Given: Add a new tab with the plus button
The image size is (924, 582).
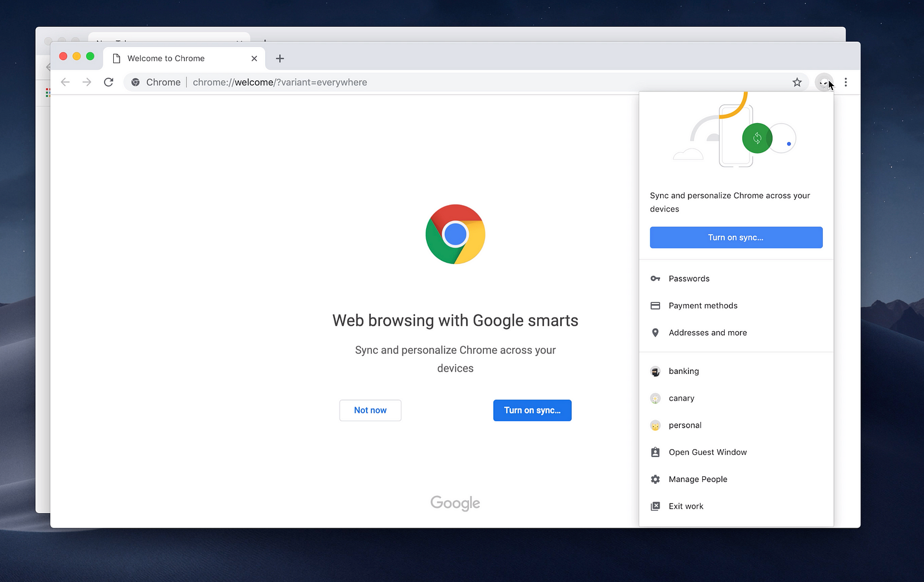Looking at the screenshot, I should (280, 58).
